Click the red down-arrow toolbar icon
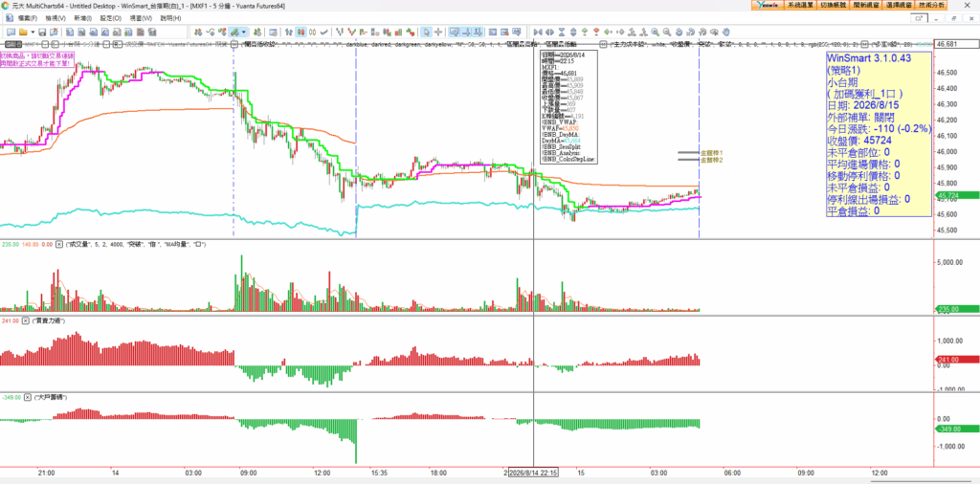This screenshot has height=484, width=980. point(596,32)
